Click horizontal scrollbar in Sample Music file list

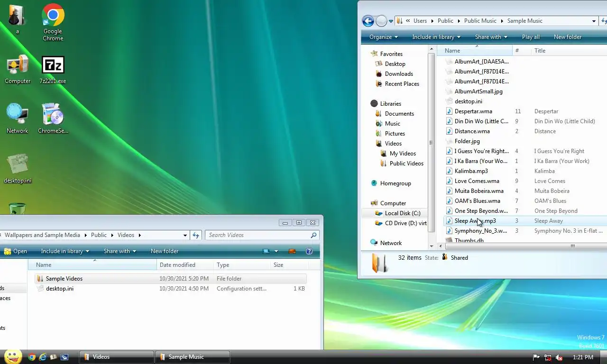point(572,246)
